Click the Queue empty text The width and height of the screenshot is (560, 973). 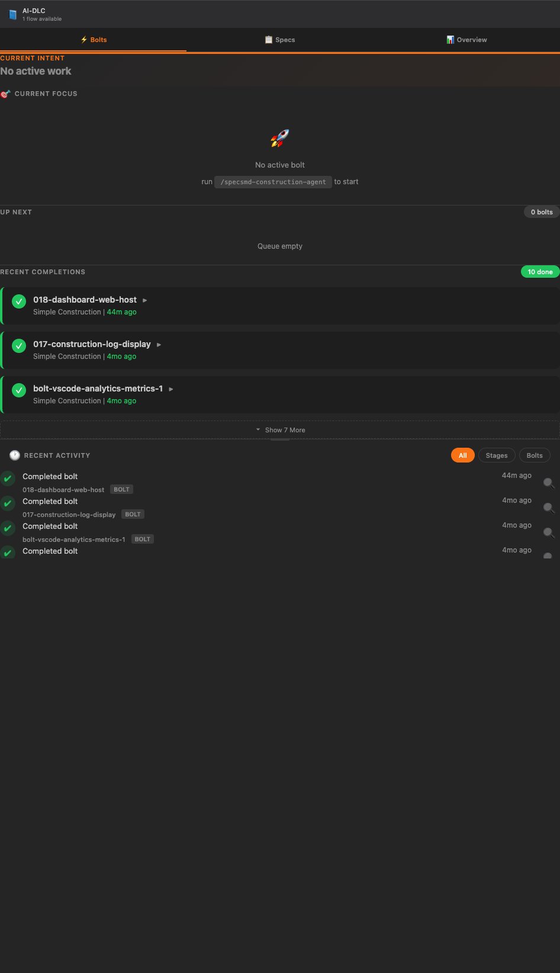pyautogui.click(x=280, y=246)
